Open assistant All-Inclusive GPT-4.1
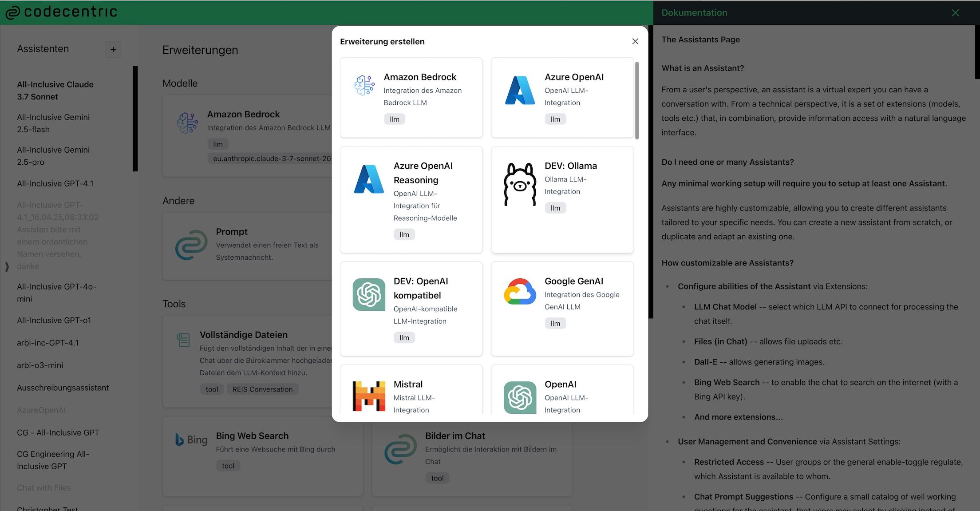Screen dimensions: 980x511 coord(55,183)
